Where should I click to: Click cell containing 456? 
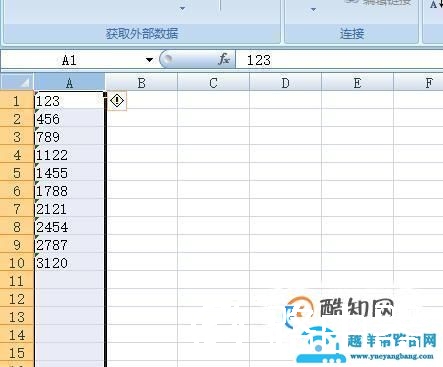(x=69, y=118)
